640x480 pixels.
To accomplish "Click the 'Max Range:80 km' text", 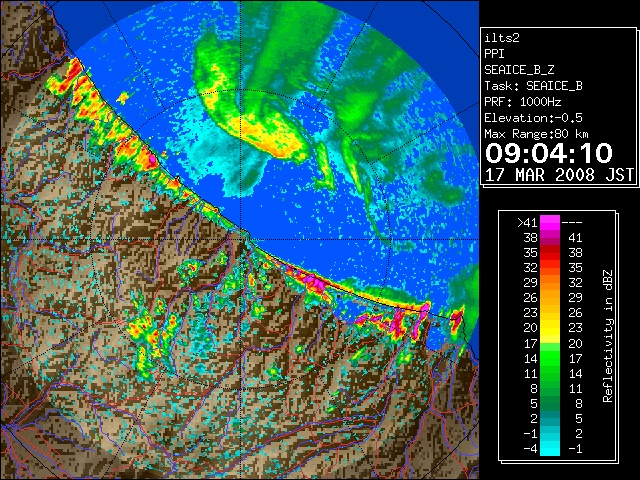I will tap(536, 134).
